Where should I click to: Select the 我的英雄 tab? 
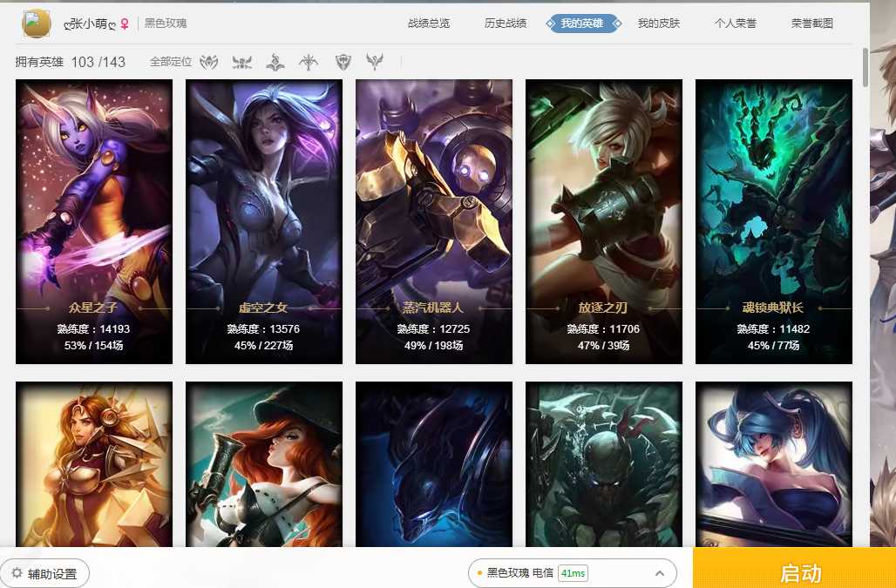click(x=582, y=24)
